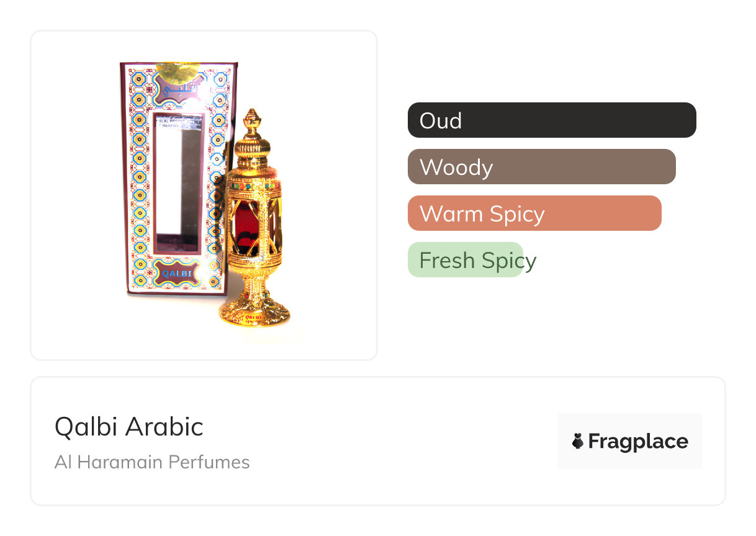Click the Fragplace perfume bottle logo icon
Screen dimensions: 756x536
tap(578, 442)
